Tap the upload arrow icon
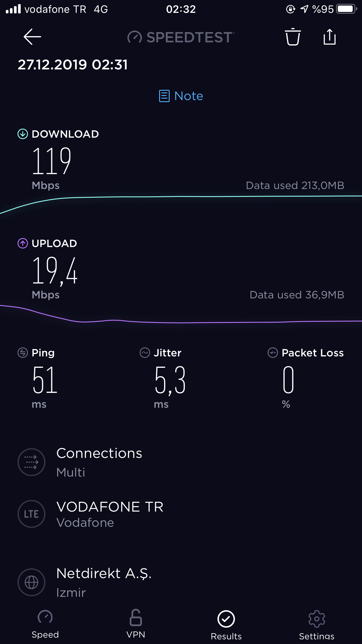Viewport: 362px width, 644px height. 23,243
